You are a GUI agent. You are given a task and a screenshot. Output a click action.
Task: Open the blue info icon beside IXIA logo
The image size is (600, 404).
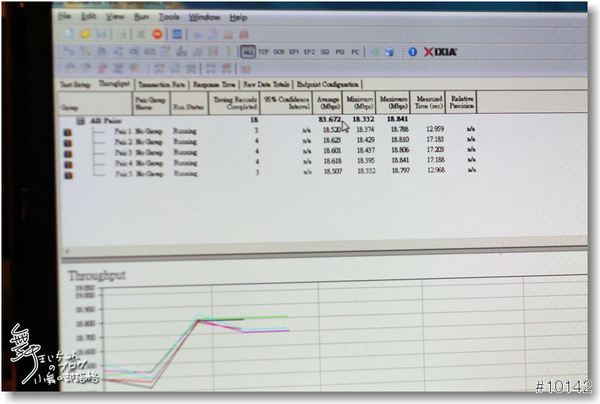[412, 52]
